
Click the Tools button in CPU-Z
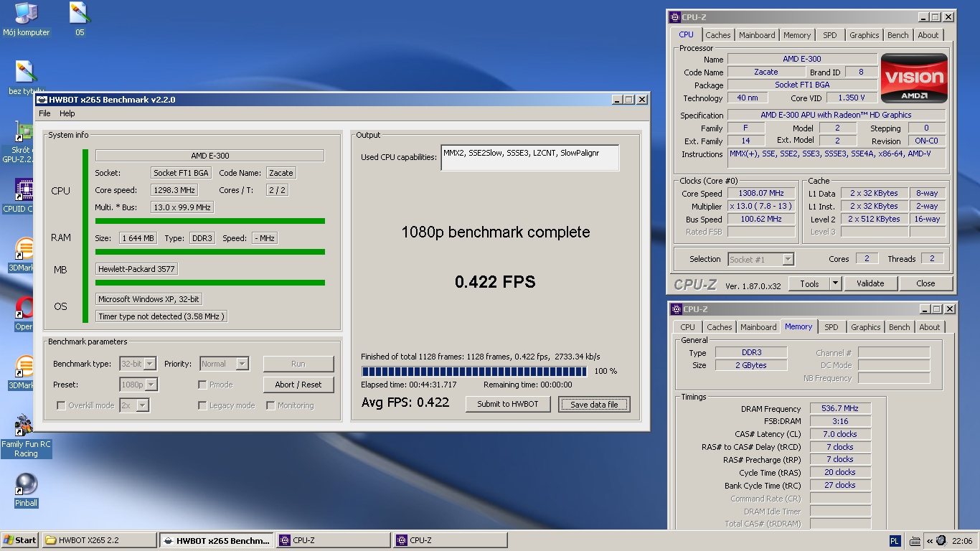(x=809, y=283)
